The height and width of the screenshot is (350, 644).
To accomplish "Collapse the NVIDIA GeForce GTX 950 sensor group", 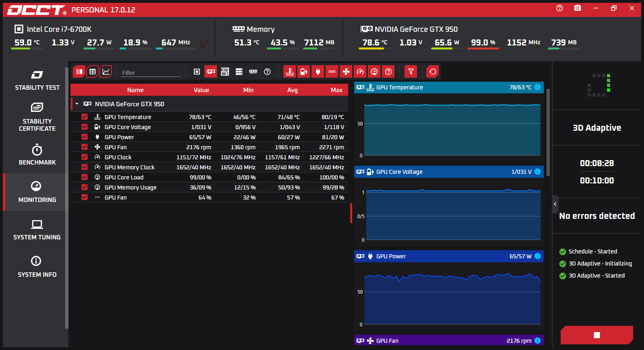I will [x=77, y=104].
